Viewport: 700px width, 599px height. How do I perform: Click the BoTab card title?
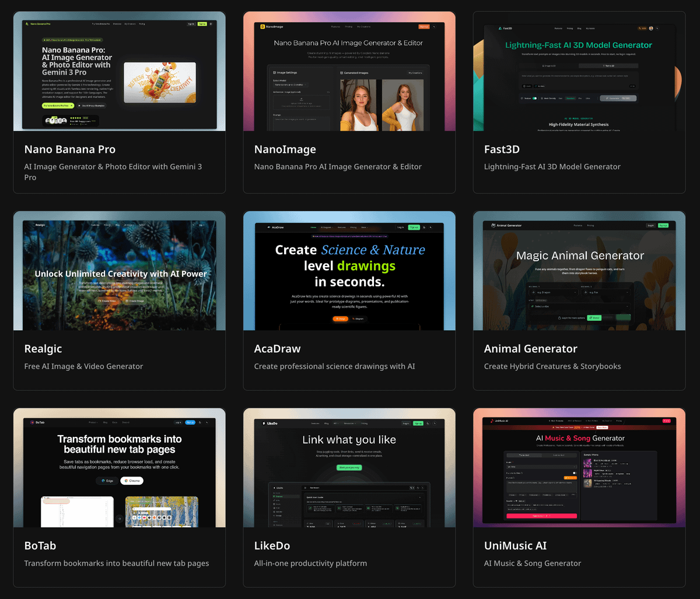pos(40,546)
